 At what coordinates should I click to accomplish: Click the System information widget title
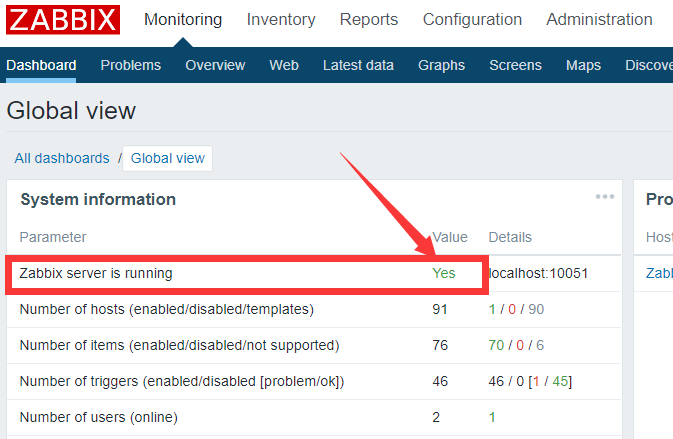coord(98,200)
